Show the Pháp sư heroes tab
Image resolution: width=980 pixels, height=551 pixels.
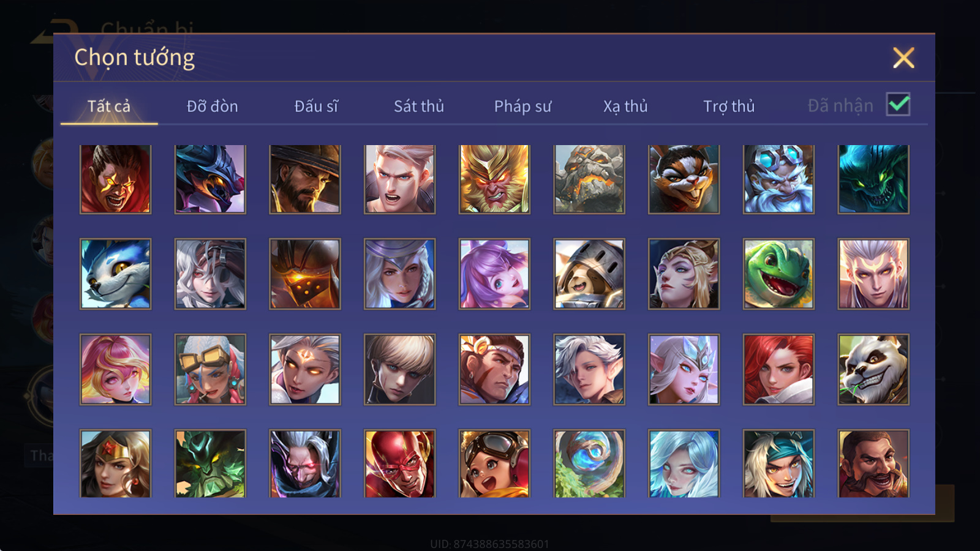point(522,106)
